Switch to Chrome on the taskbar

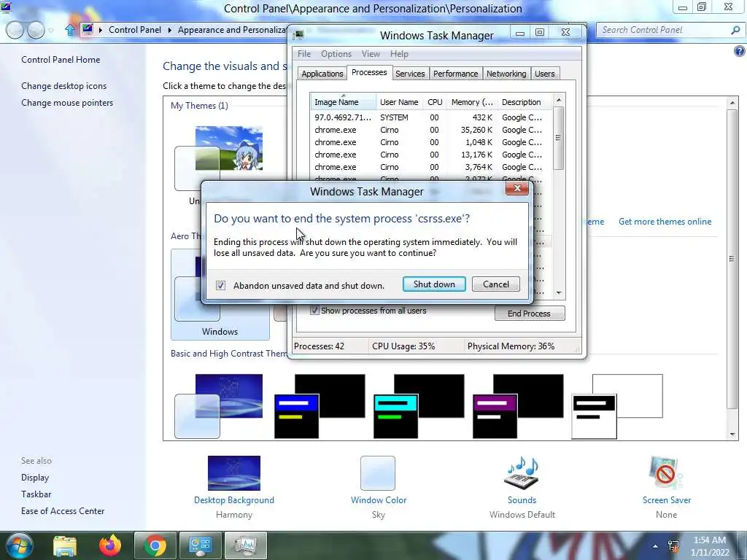point(155,545)
